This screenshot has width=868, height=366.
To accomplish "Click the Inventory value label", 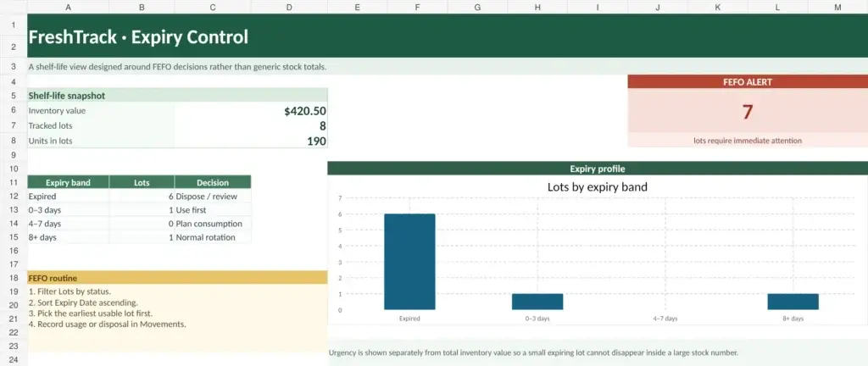I will [57, 111].
